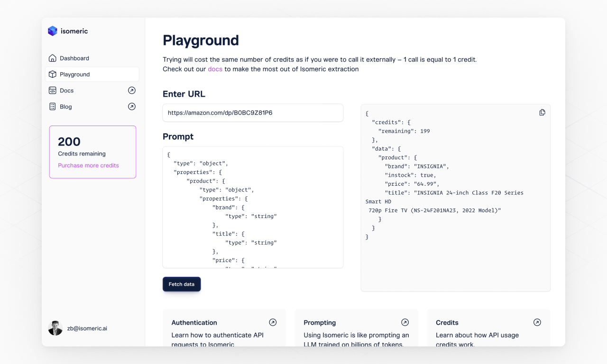Copy the JSON response with copy icon
This screenshot has height=364, width=607.
542,112
